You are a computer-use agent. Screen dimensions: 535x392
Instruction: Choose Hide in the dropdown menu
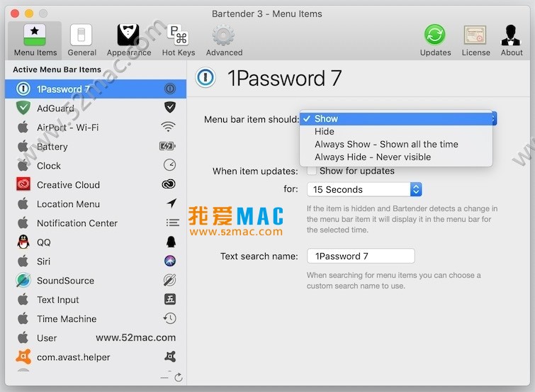tap(396, 131)
